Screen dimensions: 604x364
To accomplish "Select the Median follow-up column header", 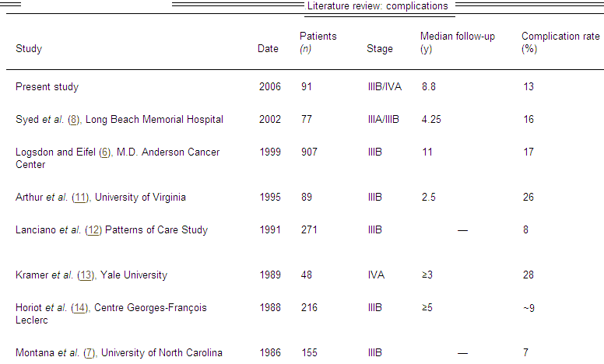I will point(458,37).
